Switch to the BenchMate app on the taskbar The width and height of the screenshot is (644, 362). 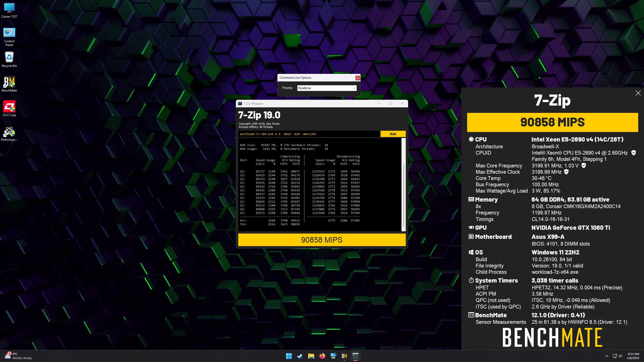point(344,356)
